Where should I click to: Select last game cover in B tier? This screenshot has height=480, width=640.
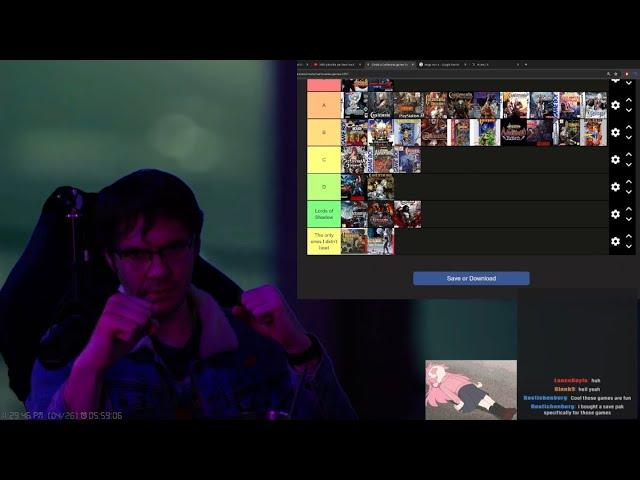(593, 132)
